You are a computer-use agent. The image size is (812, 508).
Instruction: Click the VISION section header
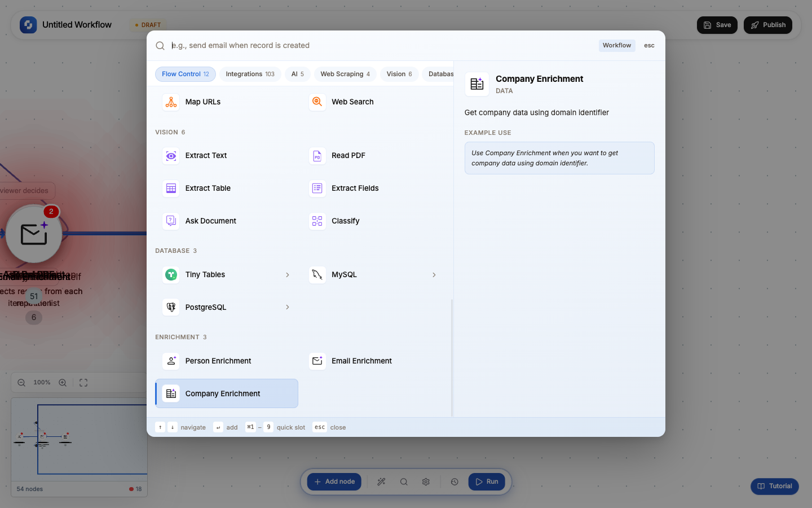tap(170, 133)
